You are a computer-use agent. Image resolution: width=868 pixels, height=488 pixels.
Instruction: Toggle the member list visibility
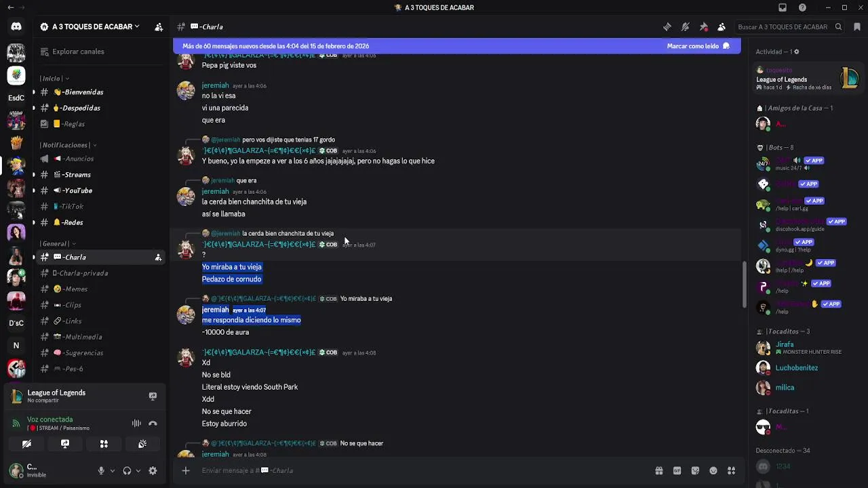[722, 27]
